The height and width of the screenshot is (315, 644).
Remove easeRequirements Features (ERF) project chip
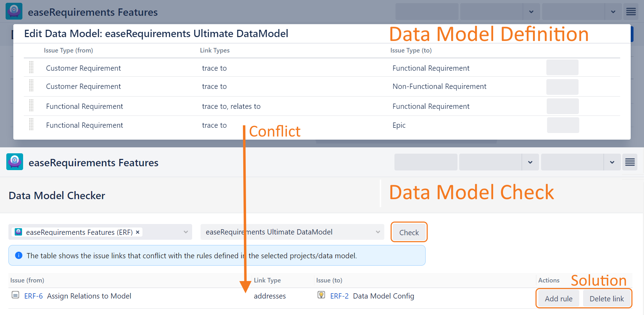[138, 232]
